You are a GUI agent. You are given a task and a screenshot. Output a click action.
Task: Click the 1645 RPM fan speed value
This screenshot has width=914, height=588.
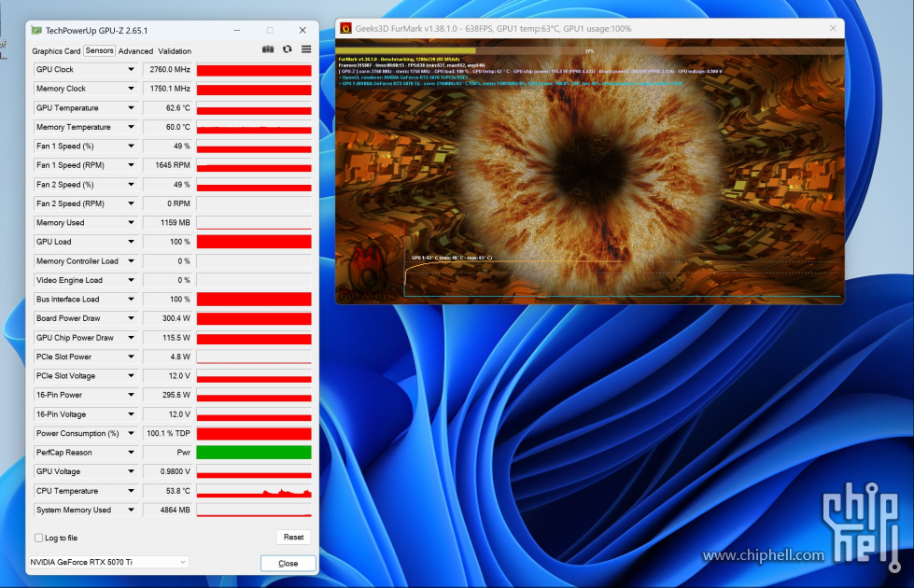pyautogui.click(x=168, y=165)
